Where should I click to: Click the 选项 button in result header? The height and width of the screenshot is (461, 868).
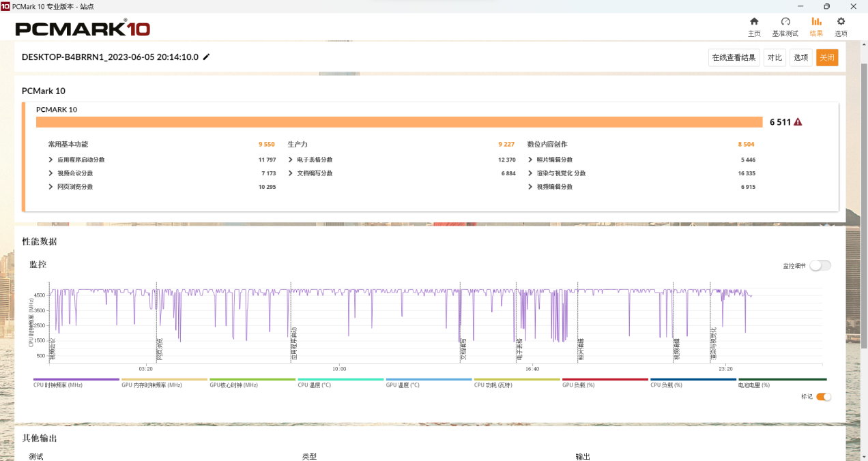800,57
